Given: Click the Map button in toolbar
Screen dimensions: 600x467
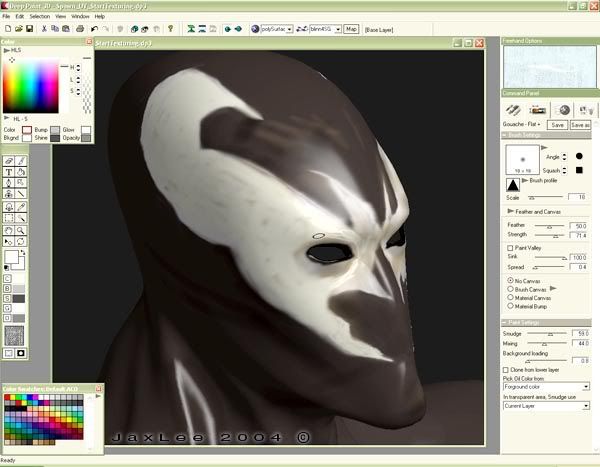Looking at the screenshot, I should 351,29.
